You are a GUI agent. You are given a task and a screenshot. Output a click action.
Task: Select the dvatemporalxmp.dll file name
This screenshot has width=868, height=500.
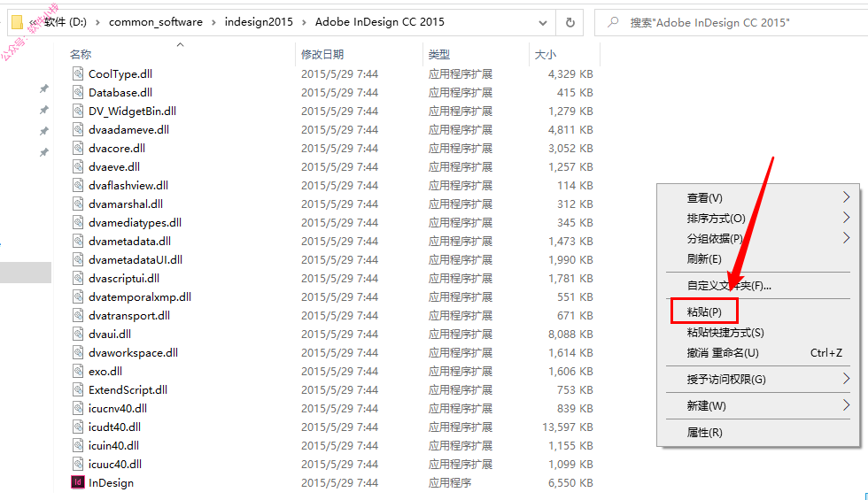click(x=140, y=297)
